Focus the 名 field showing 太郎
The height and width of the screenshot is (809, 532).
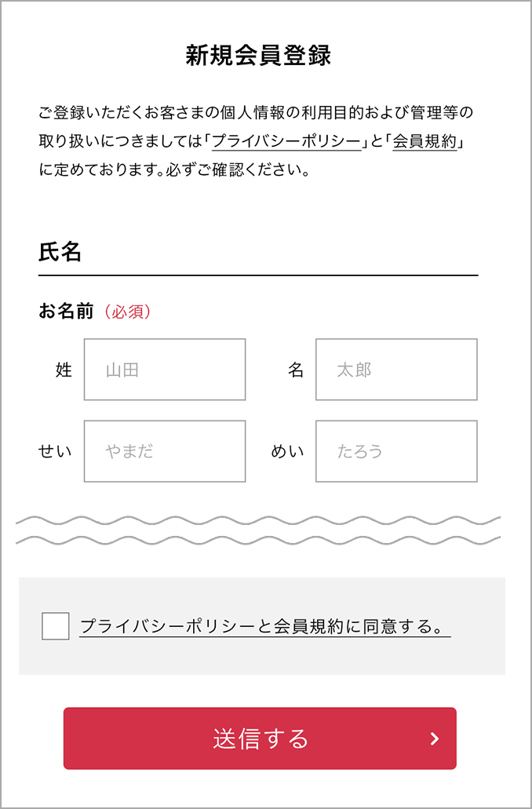[x=396, y=370]
